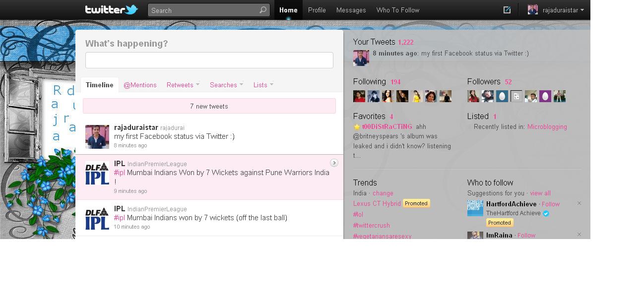Click the avatar beside Your Tweets
Viewport: 644px width, 304px height.
click(x=361, y=58)
